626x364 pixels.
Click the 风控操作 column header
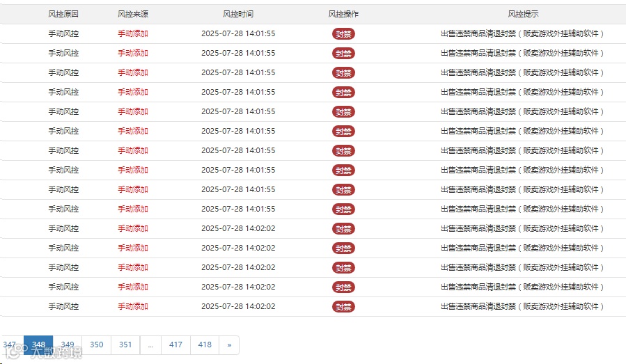[x=343, y=14]
